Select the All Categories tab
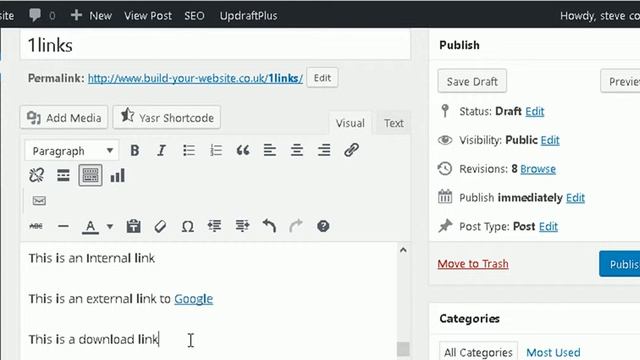This screenshot has width=640, height=360. coord(478,352)
